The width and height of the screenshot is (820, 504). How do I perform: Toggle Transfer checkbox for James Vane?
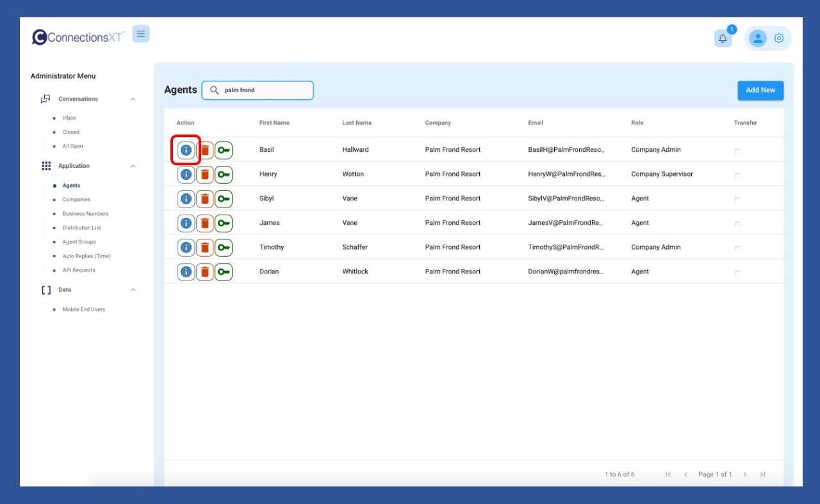tap(737, 224)
